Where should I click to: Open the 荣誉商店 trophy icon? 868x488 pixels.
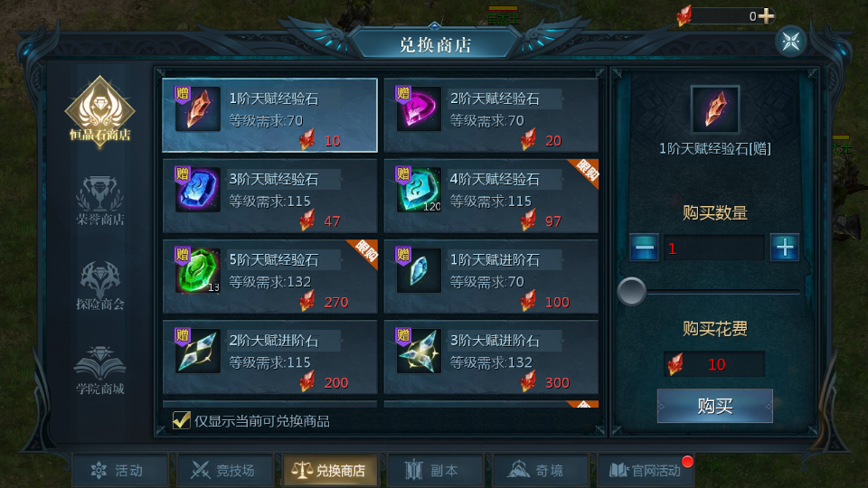[x=100, y=201]
